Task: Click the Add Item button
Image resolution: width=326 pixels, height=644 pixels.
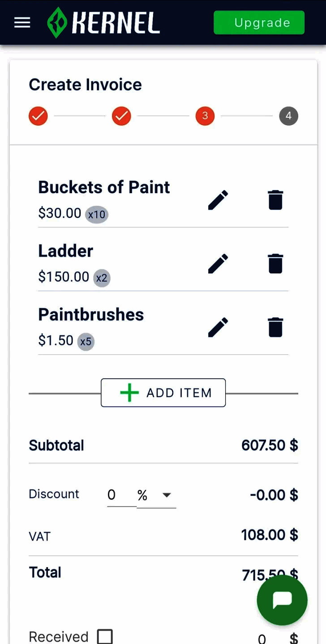Action: 163,393
